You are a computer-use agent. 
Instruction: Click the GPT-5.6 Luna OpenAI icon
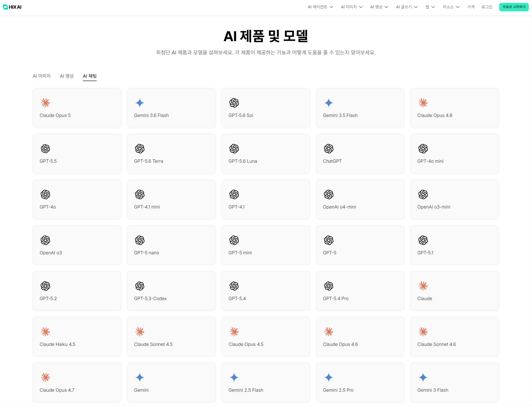coord(234,149)
